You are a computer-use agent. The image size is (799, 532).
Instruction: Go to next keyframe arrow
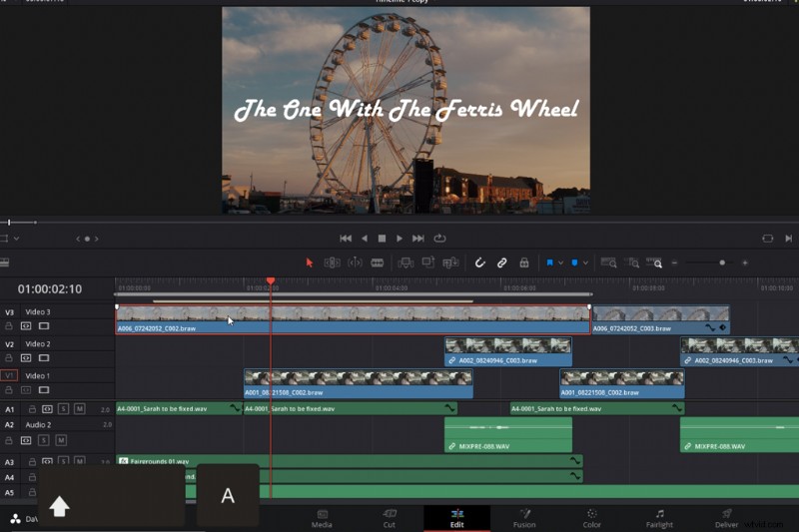96,239
